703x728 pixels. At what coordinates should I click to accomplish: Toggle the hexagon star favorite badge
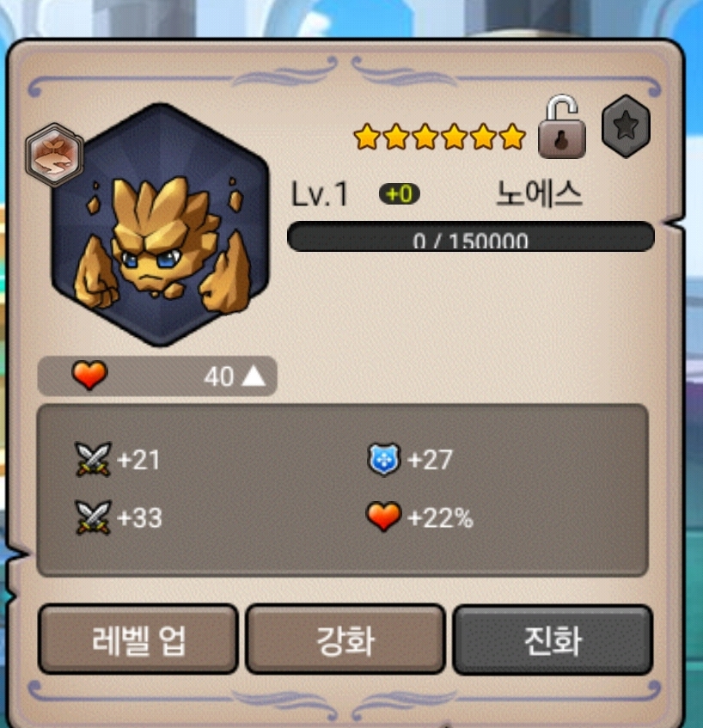coord(626,125)
